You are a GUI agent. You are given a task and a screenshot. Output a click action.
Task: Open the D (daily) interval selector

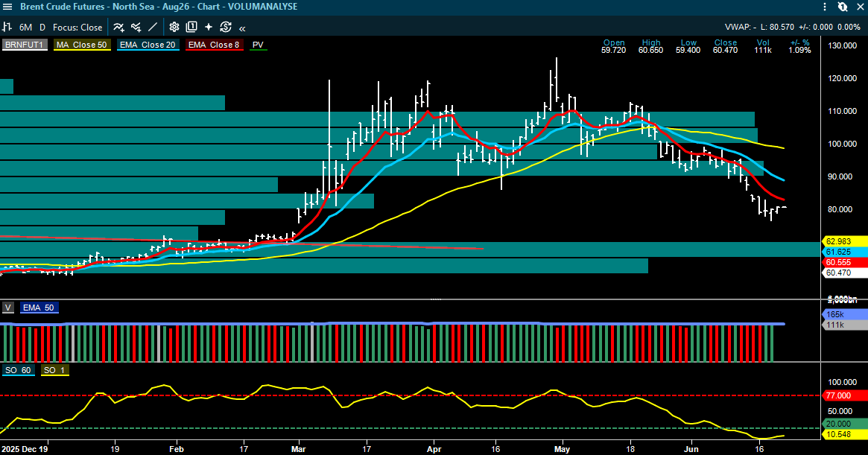click(x=42, y=27)
